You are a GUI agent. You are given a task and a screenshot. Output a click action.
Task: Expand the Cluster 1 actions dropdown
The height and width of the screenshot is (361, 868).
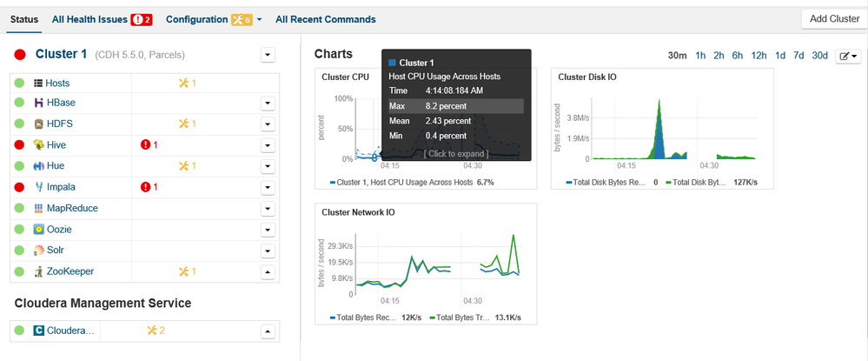(268, 55)
